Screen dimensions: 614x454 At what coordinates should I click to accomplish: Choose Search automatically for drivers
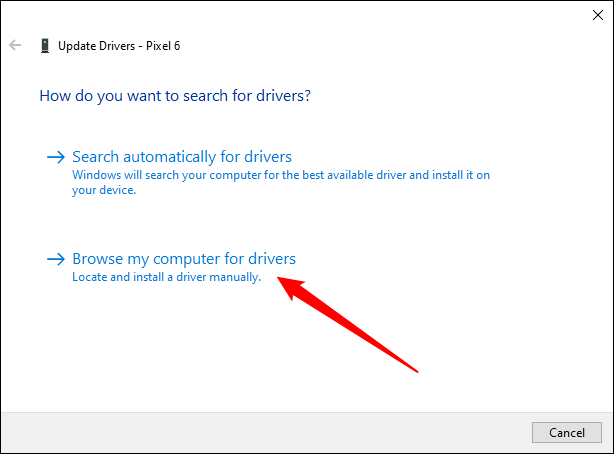(x=182, y=157)
